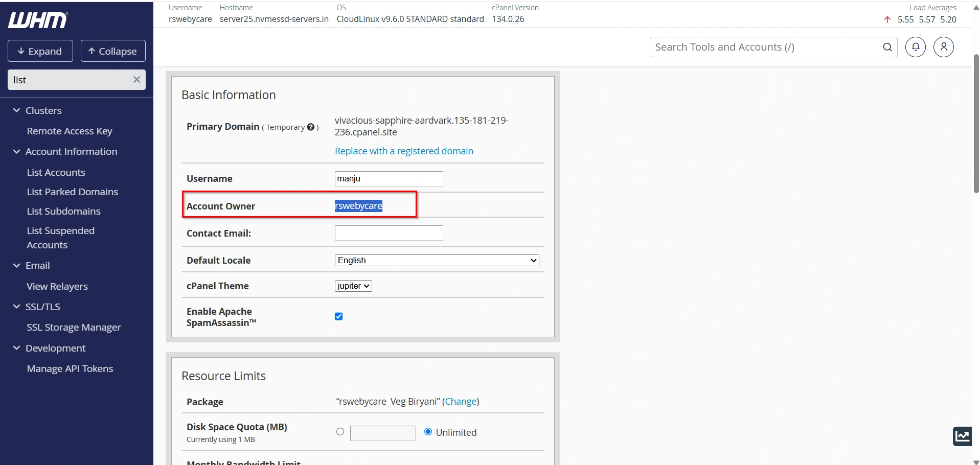The image size is (980, 465).
Task: Collapse all sidebar sections
Action: [113, 51]
